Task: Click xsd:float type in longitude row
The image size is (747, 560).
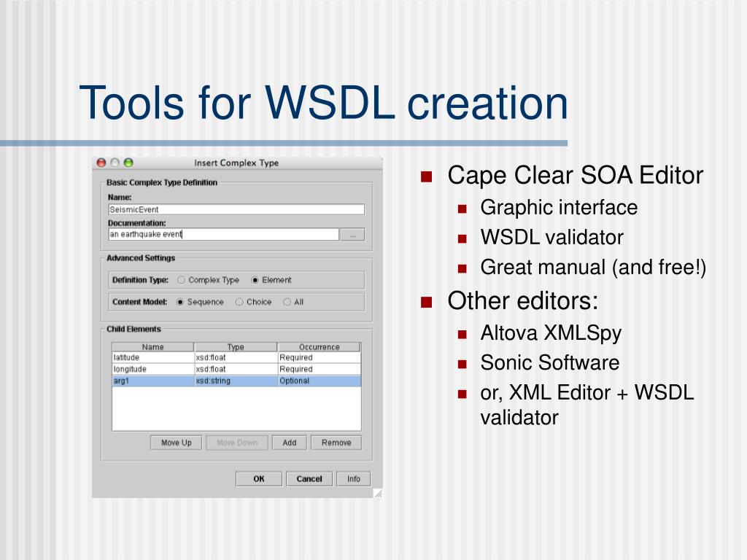Action: [x=236, y=369]
